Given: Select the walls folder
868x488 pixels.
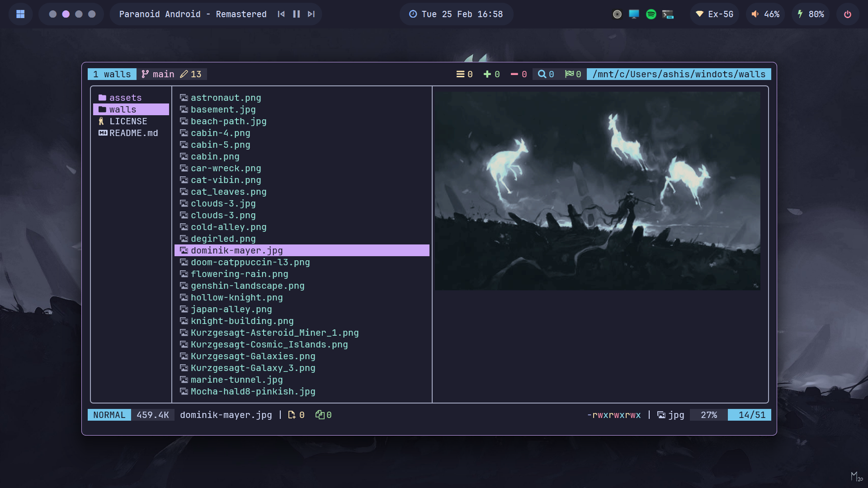Looking at the screenshot, I should (123, 109).
